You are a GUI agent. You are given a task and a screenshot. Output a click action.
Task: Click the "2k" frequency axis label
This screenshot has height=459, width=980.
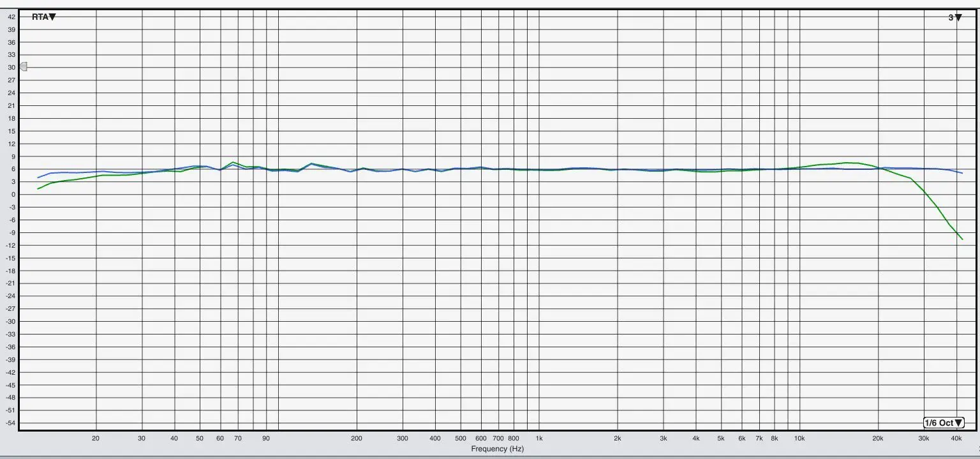(617, 439)
